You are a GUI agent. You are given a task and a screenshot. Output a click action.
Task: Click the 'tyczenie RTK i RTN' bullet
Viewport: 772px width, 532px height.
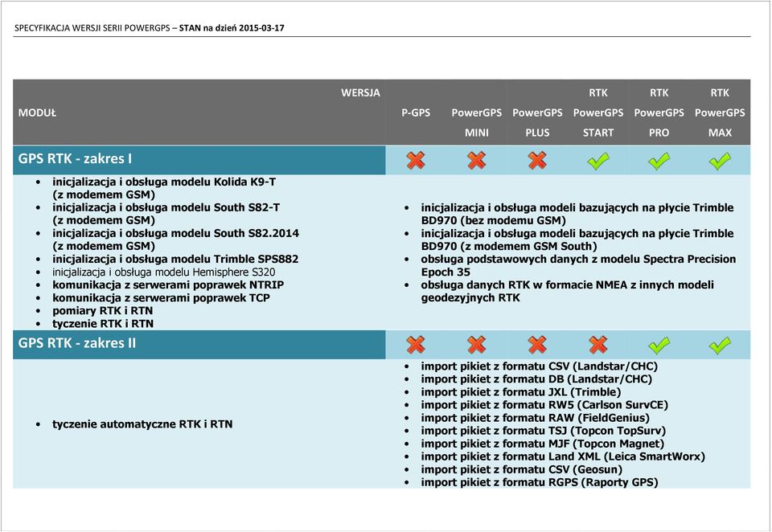click(x=103, y=323)
